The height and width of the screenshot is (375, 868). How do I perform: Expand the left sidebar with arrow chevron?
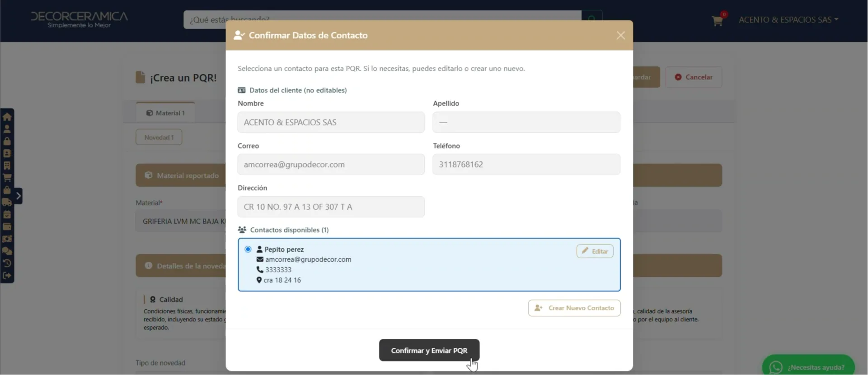click(18, 196)
